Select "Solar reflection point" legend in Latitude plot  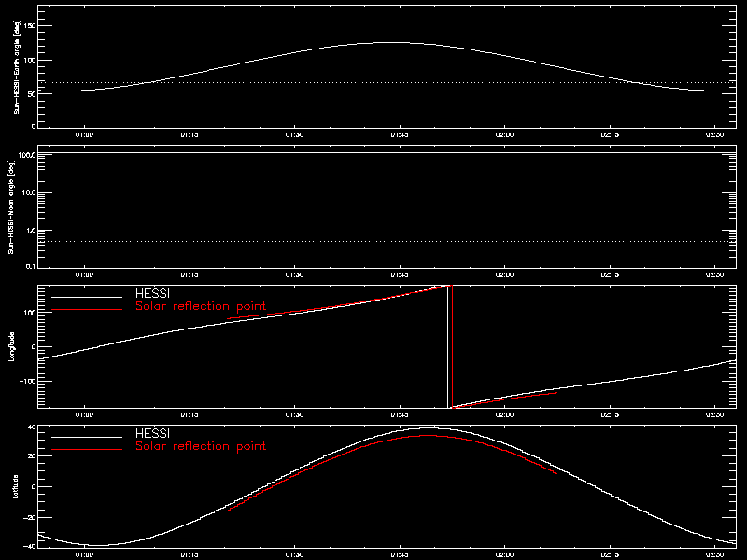(201, 446)
